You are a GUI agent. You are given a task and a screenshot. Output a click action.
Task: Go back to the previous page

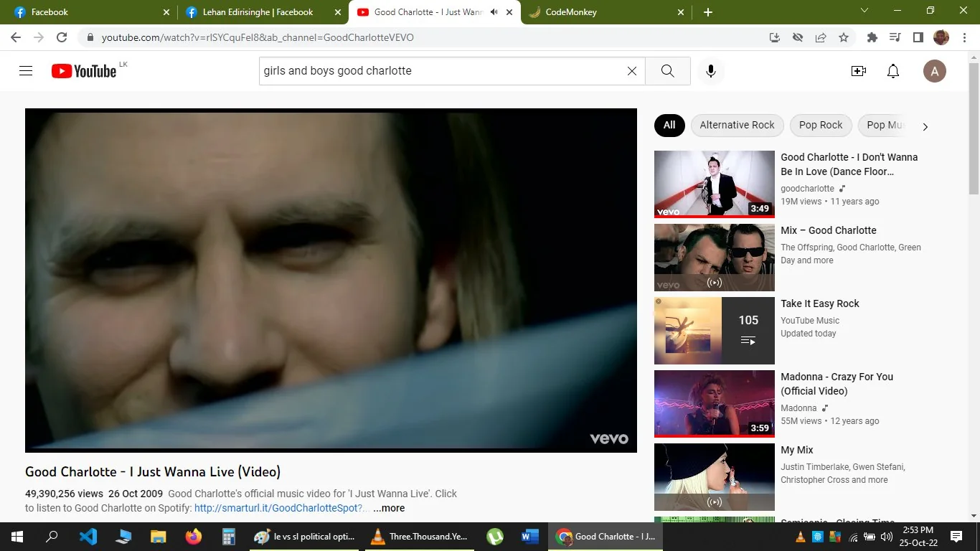pos(16,37)
